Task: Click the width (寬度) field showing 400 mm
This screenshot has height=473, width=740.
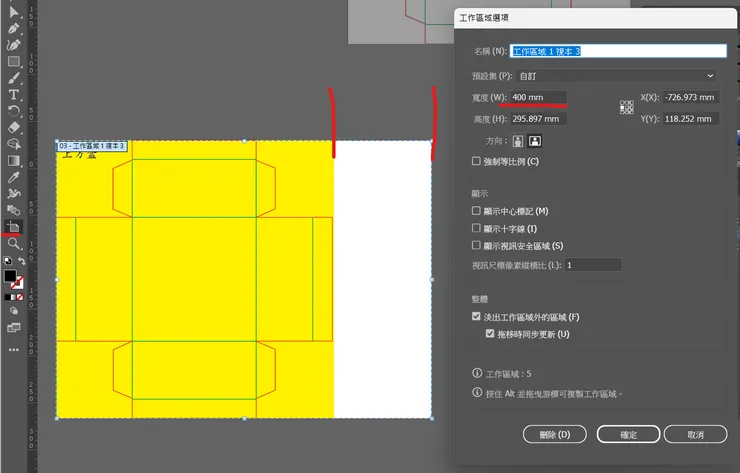Action: click(538, 97)
